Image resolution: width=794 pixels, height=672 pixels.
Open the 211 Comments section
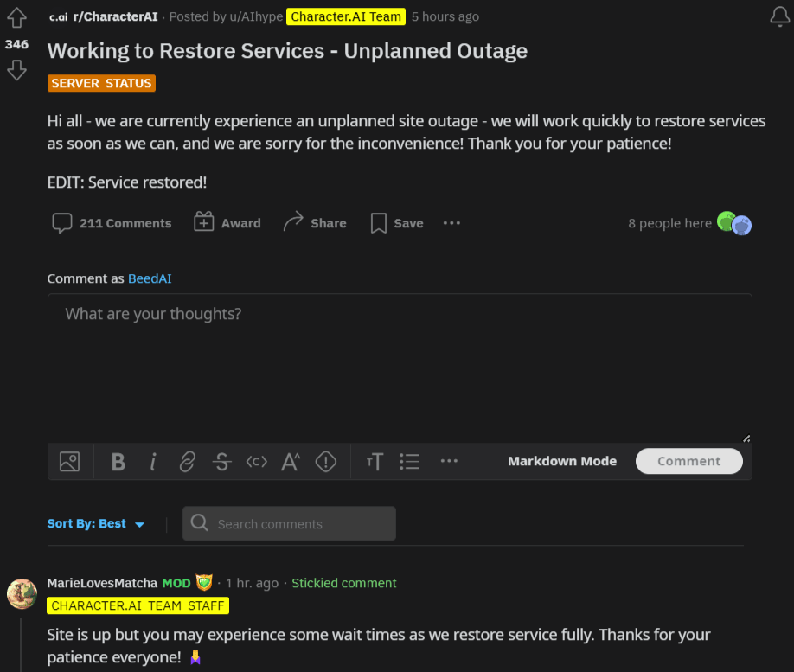coord(112,223)
